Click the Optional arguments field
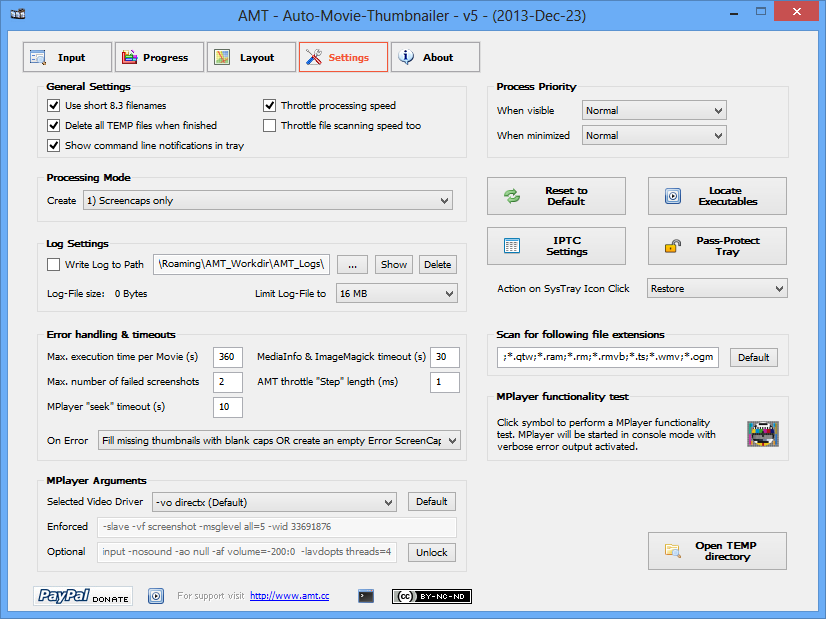This screenshot has height=619, width=826. click(x=247, y=552)
